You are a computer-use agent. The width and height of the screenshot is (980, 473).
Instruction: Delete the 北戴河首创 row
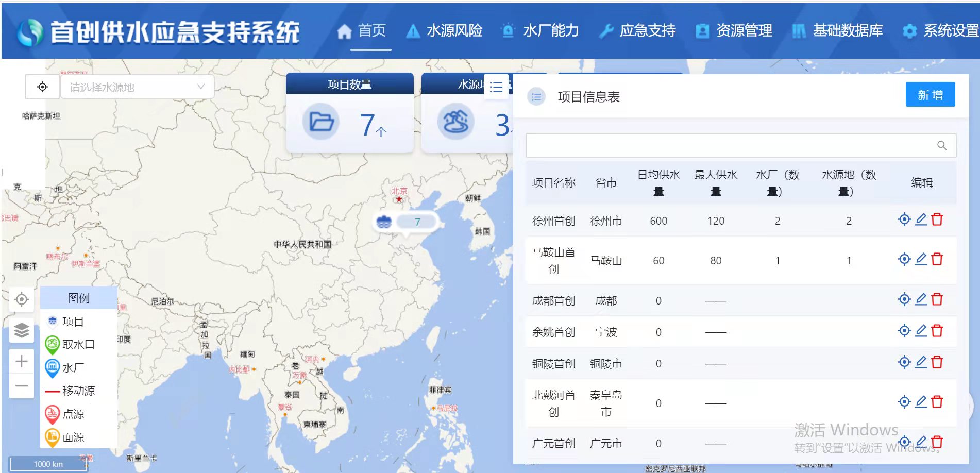click(x=937, y=402)
